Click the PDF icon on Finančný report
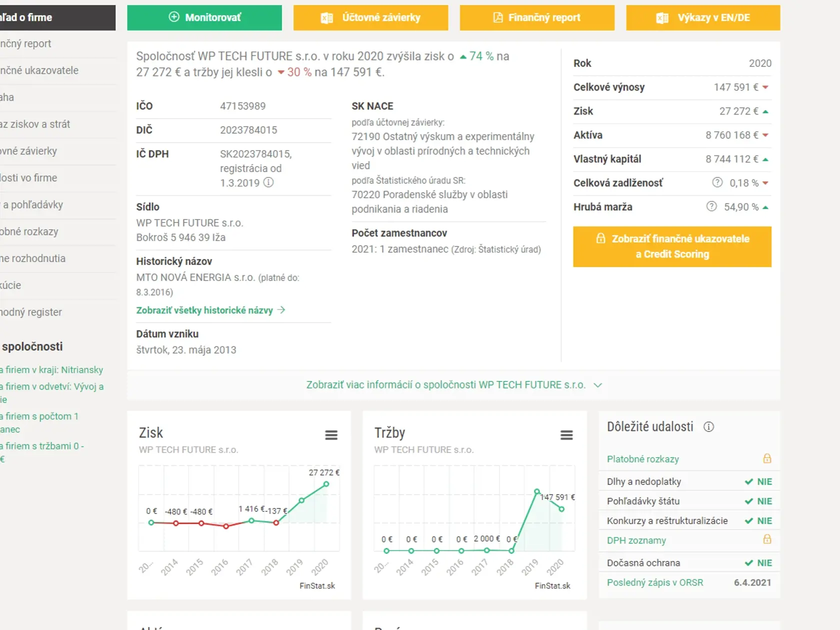Screen dimensions: 840x630 click(498, 17)
